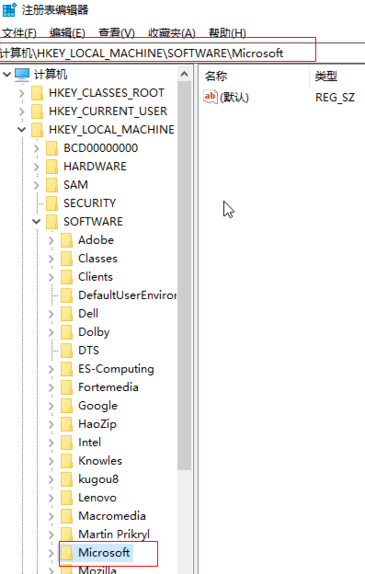This screenshot has width=365, height=574.
Task: Collapse the HKEY_LOCAL_MACHINE chevron
Action: click(x=22, y=130)
